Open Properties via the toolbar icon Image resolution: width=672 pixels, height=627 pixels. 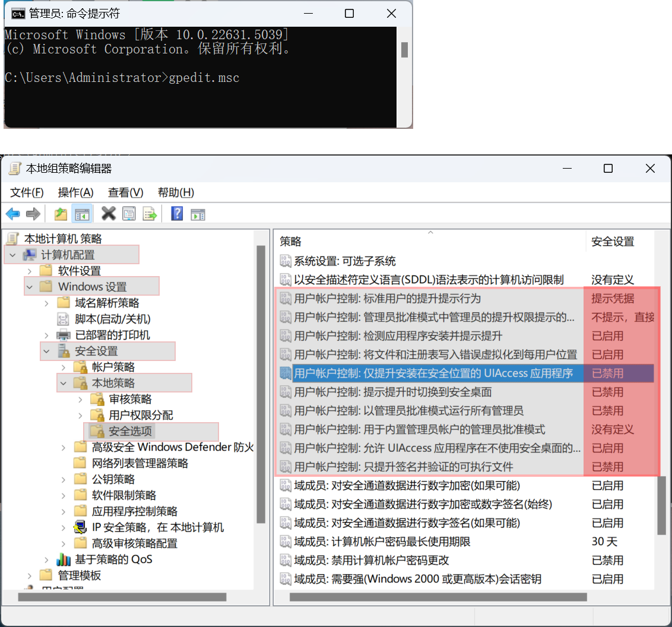click(129, 214)
